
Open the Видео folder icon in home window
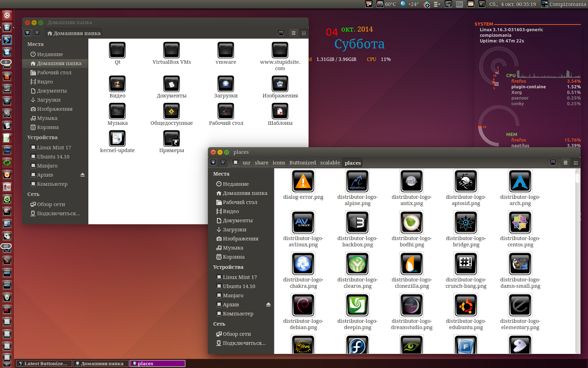click(117, 84)
